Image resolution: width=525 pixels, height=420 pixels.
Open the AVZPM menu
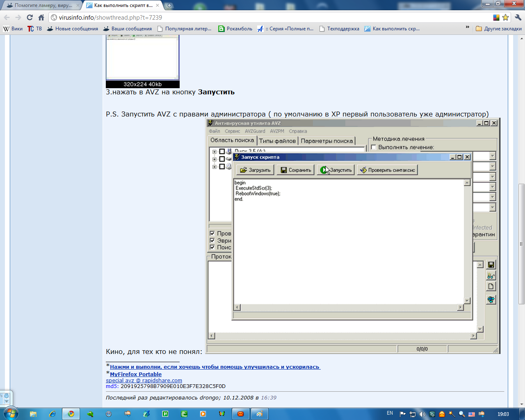(x=277, y=131)
